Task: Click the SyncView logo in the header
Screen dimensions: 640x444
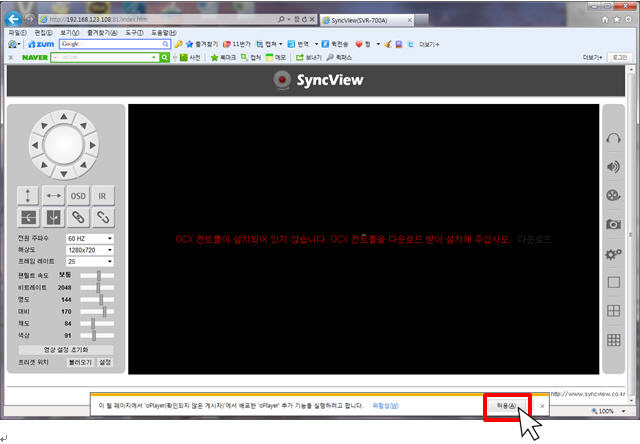Action: point(318,80)
